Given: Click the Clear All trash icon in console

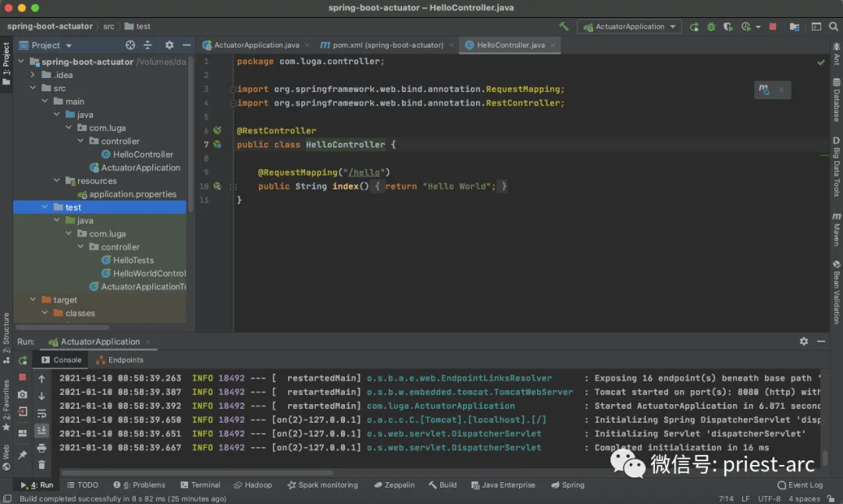Looking at the screenshot, I should [x=42, y=464].
